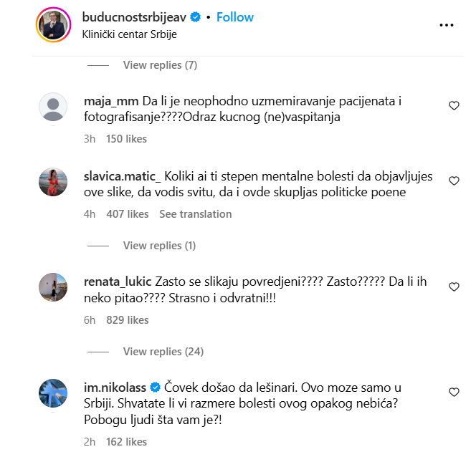Screen dimensions: 476x457
Task: Like maja_mm's comment with the heart
Action: coord(453,106)
